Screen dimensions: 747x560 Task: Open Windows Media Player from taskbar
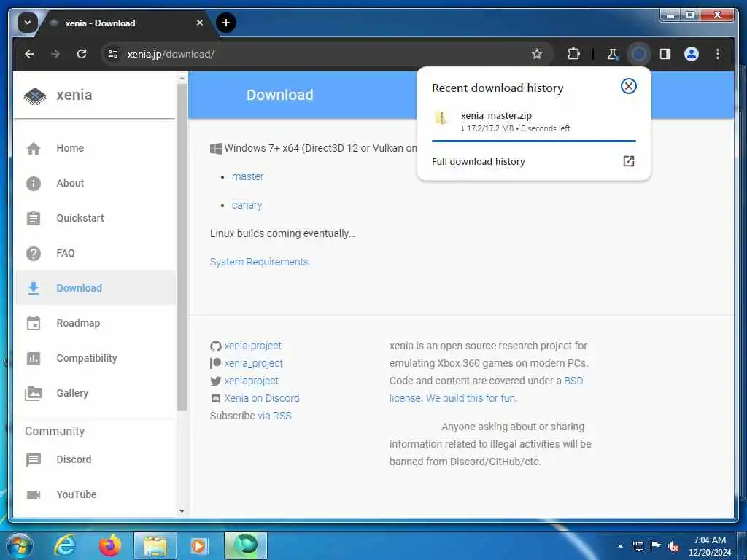[198, 545]
